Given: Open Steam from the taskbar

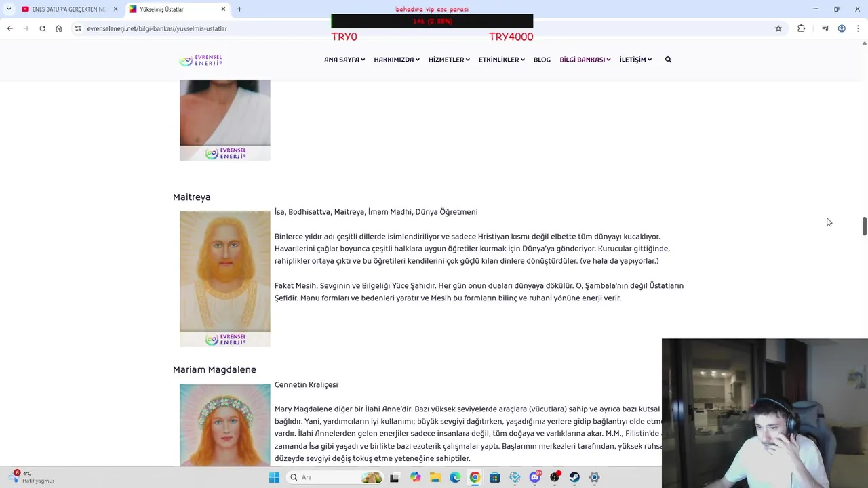Looking at the screenshot, I should 574,477.
